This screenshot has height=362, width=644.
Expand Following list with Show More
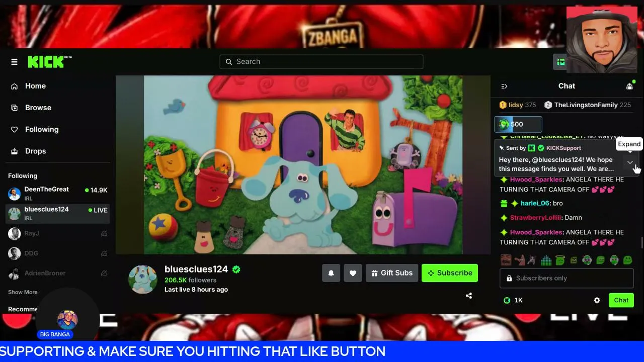(23, 292)
